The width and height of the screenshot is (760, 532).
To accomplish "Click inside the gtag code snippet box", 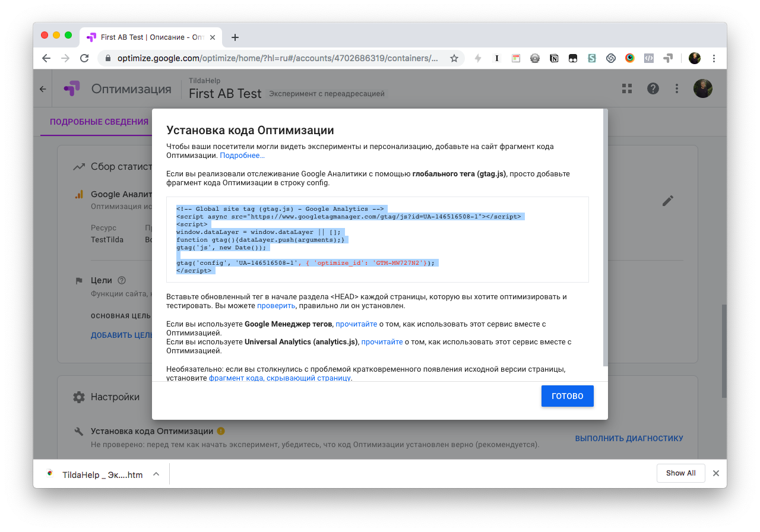I will click(378, 239).
